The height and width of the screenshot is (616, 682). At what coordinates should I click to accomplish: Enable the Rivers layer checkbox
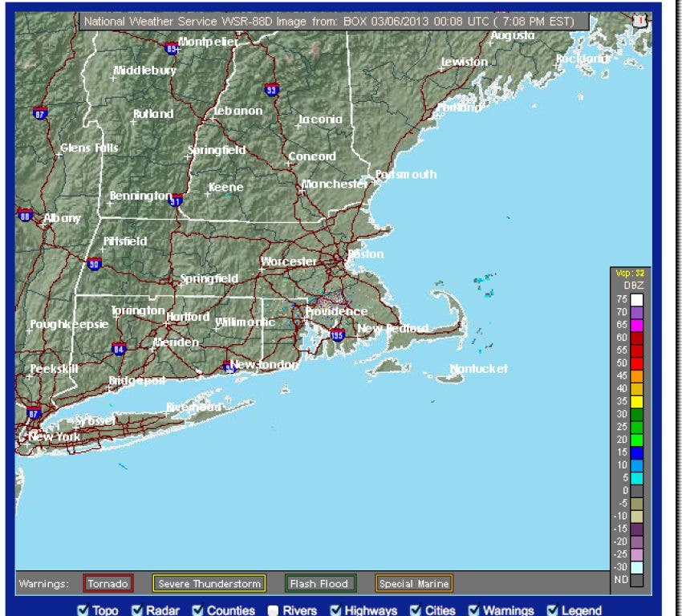[x=273, y=610]
